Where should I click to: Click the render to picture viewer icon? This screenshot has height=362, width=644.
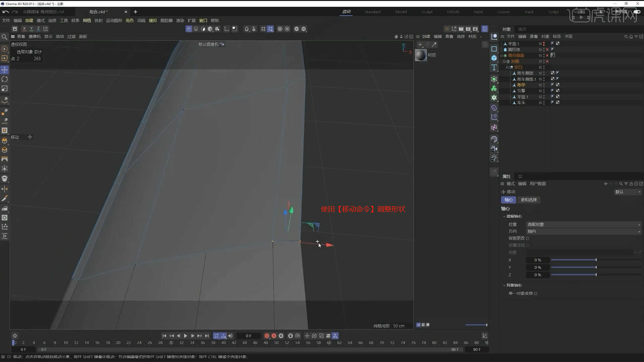[468, 29]
